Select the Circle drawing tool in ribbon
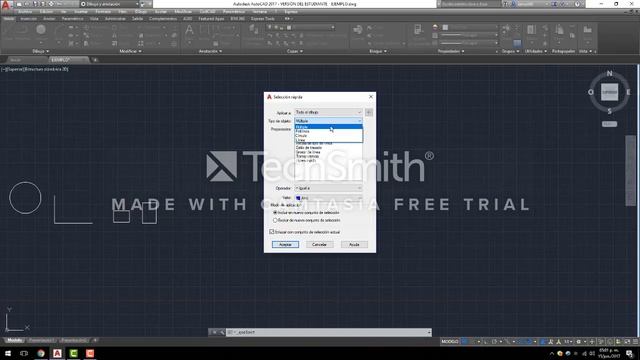The height and width of the screenshot is (360, 640). pos(40,30)
